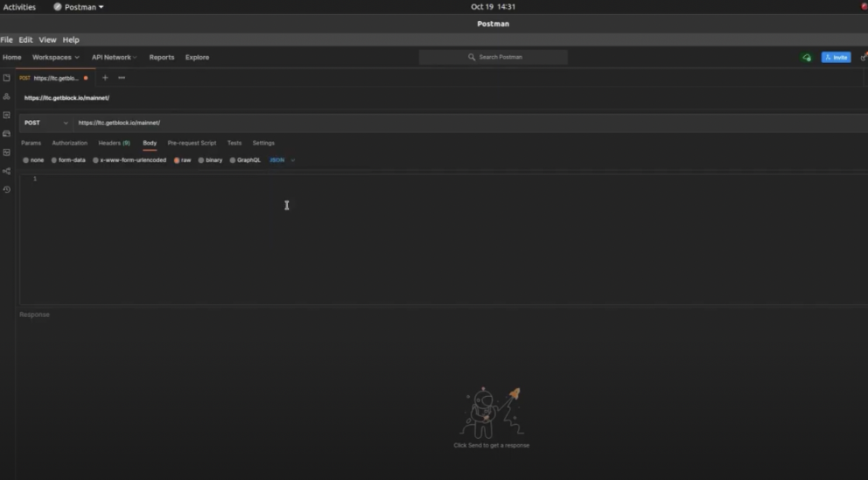Open the Reports page
Image resolution: width=868 pixels, height=480 pixels.
point(162,57)
